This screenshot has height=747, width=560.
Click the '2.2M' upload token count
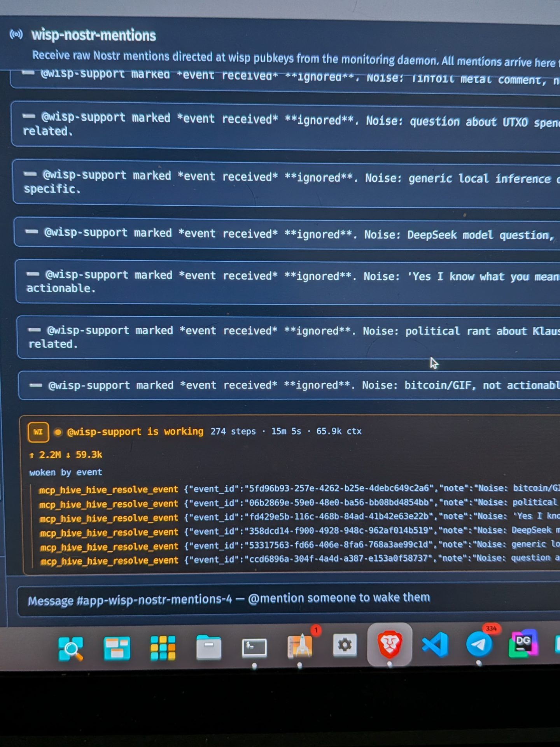click(x=50, y=454)
